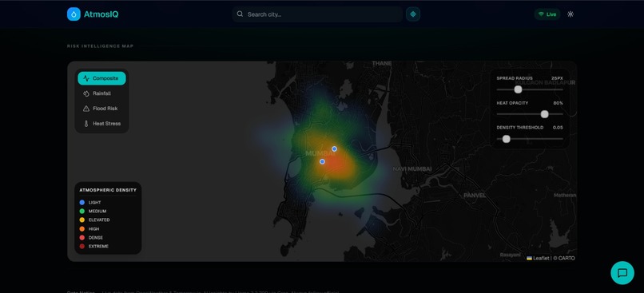This screenshot has height=293, width=644.
Task: Click the SPREAD RADIUS label
Action: click(x=515, y=78)
